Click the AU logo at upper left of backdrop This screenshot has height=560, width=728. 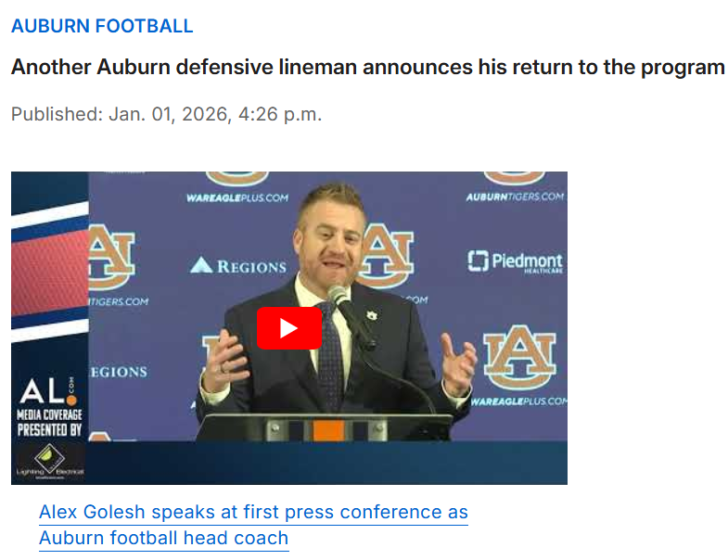[x=111, y=255]
